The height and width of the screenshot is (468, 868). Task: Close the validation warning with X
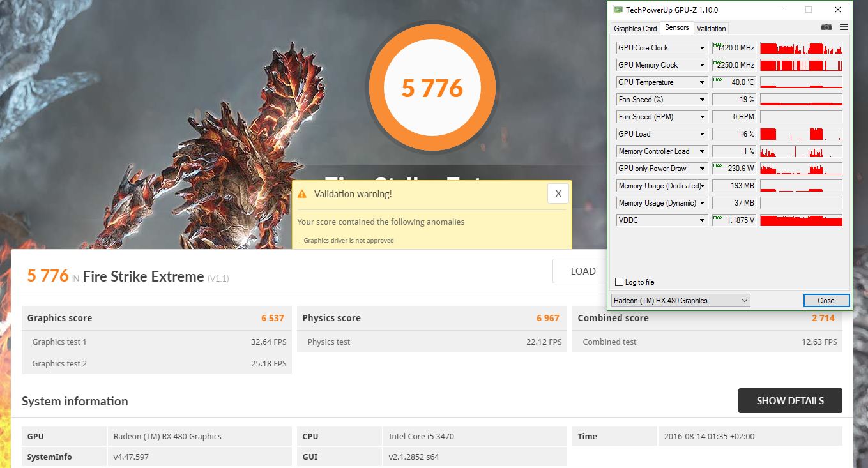coord(558,193)
